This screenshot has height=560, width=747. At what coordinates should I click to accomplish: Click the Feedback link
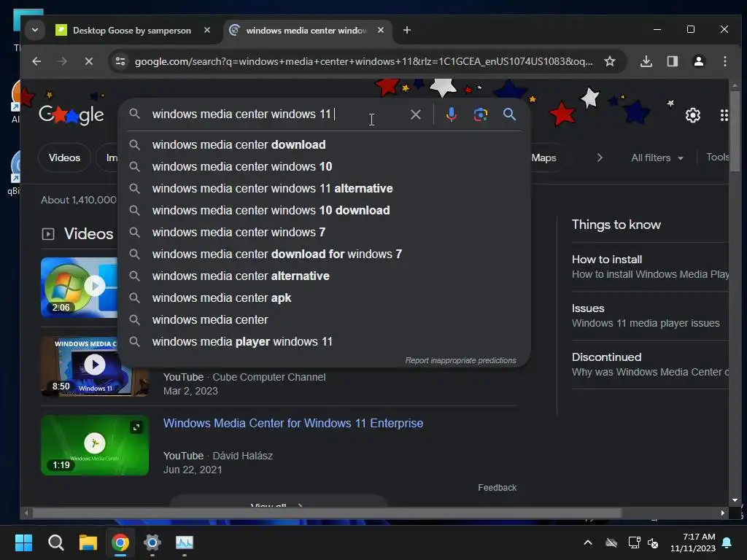[x=497, y=488]
